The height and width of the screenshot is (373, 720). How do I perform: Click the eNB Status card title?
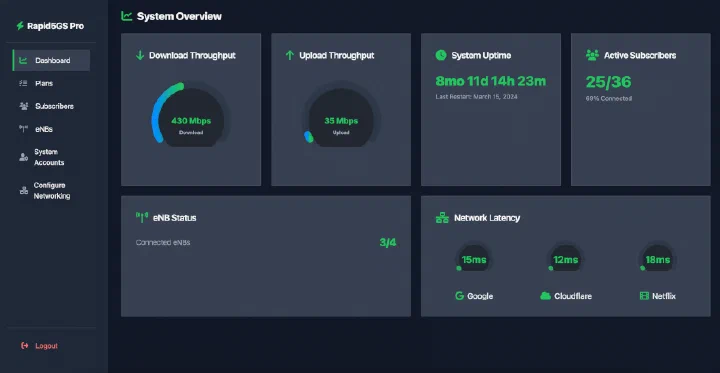pyautogui.click(x=174, y=218)
